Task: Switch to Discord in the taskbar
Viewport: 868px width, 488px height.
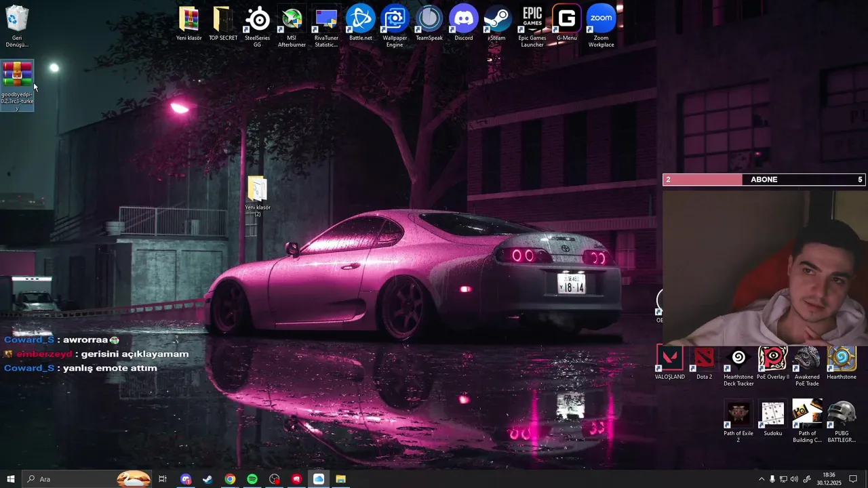Action: point(186,479)
